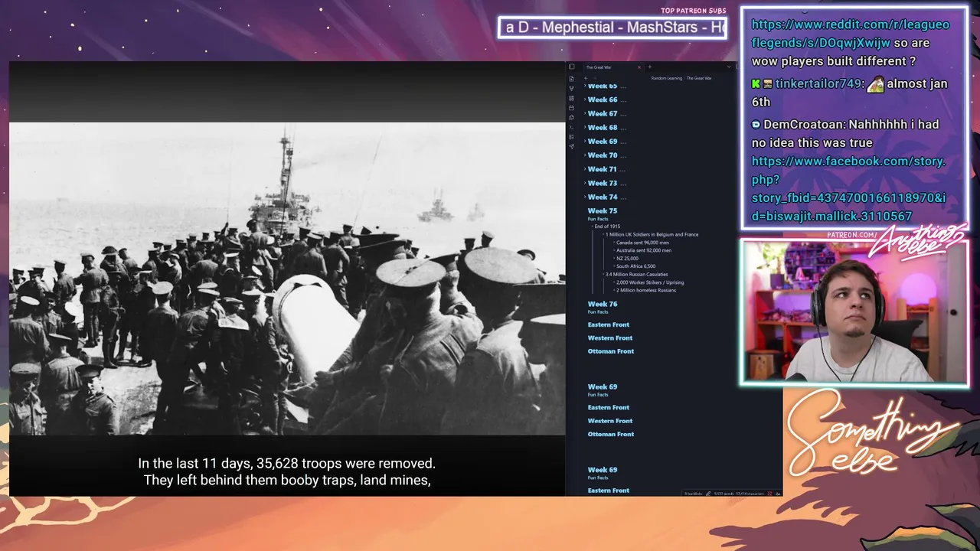Click 'South Africa 6,500' bullet
The height and width of the screenshot is (551, 980).
[x=635, y=266]
